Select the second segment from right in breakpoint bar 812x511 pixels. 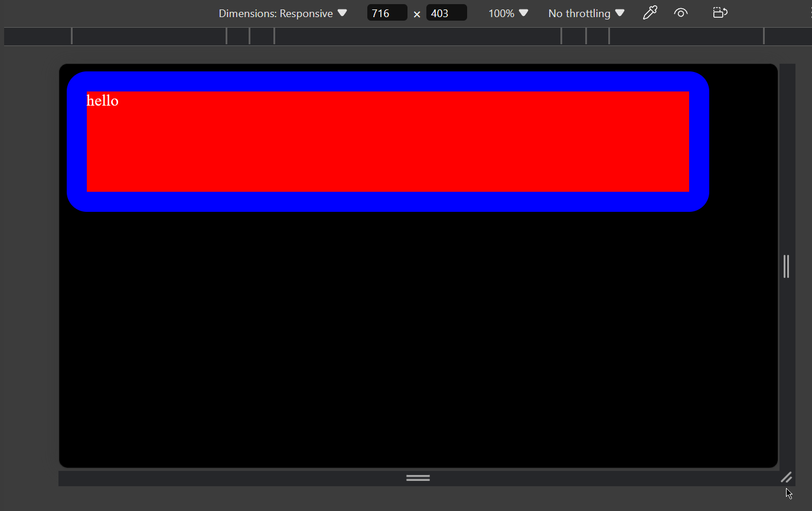point(686,37)
